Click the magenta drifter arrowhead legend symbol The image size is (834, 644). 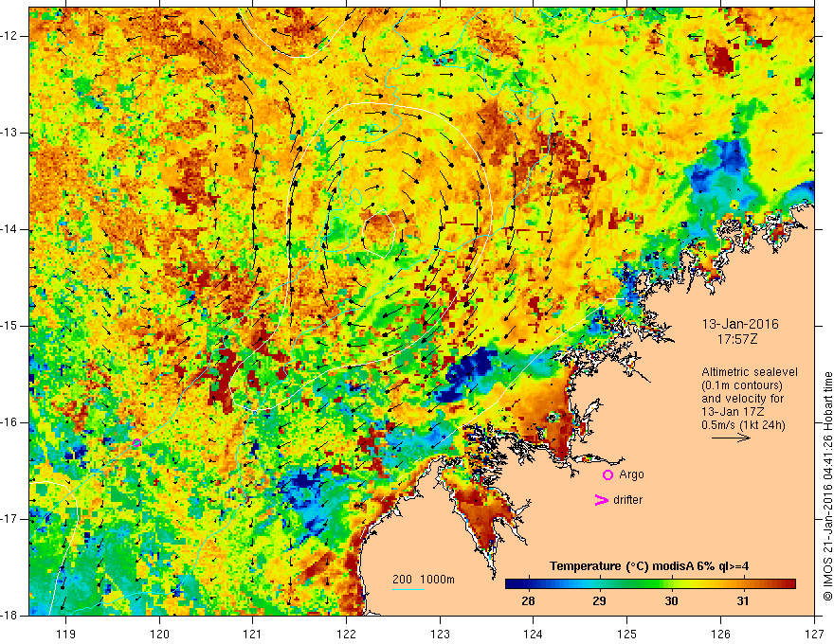pos(601,499)
